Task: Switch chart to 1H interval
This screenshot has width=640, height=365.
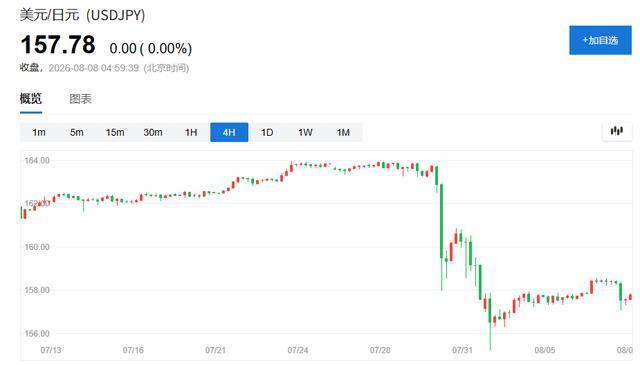Action: tap(191, 132)
